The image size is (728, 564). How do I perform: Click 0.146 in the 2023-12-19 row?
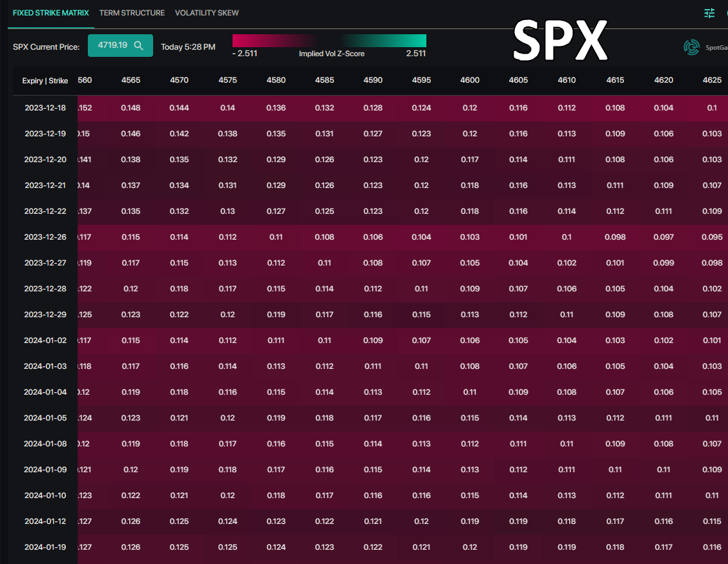coord(131,134)
